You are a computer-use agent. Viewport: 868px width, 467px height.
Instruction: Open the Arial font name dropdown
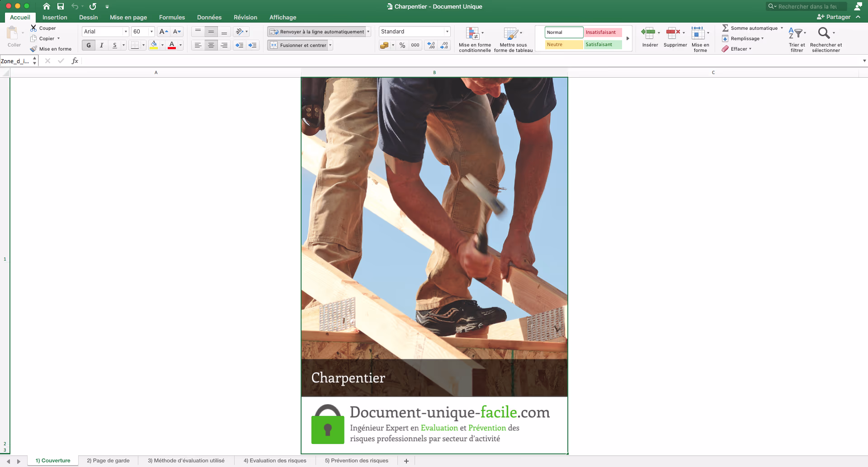click(126, 32)
